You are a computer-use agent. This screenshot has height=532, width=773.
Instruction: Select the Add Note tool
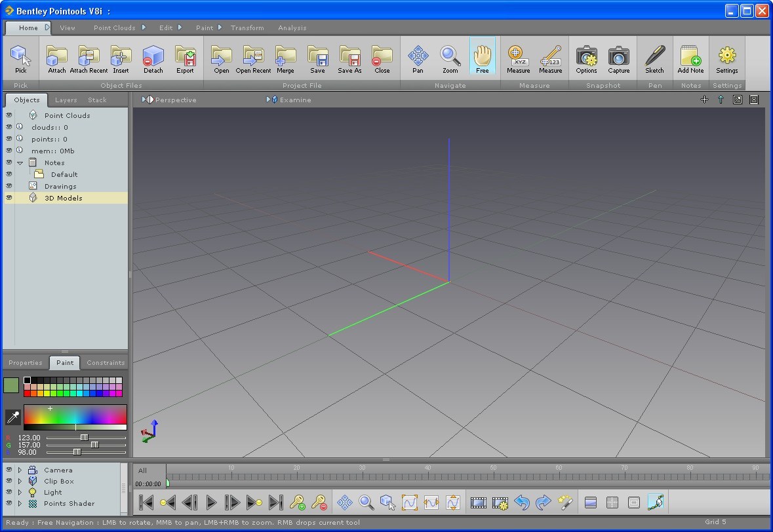[690, 57]
